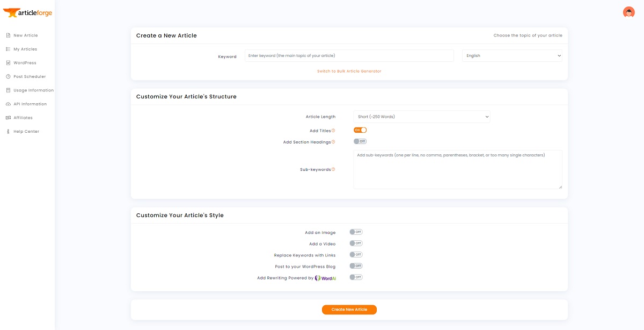Open the WordPress sidebar menu item

[x=25, y=63]
